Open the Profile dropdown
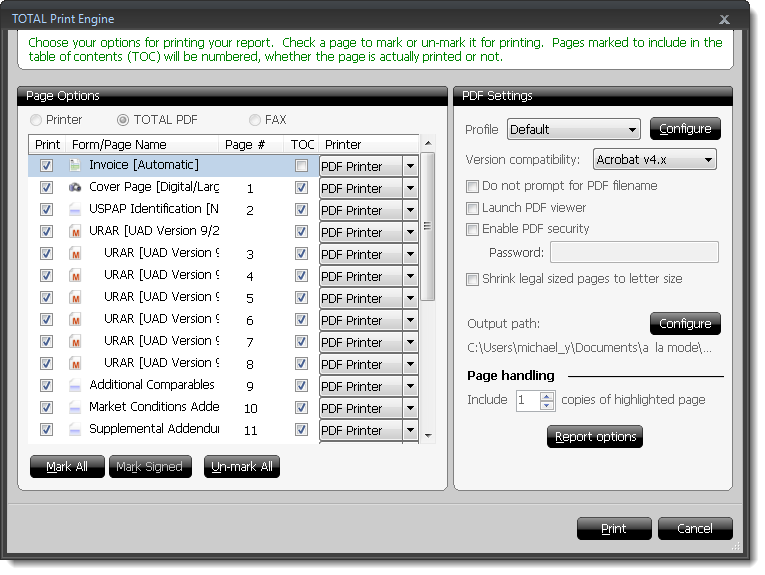Image resolution: width=765 pixels, height=575 pixels. (x=573, y=130)
